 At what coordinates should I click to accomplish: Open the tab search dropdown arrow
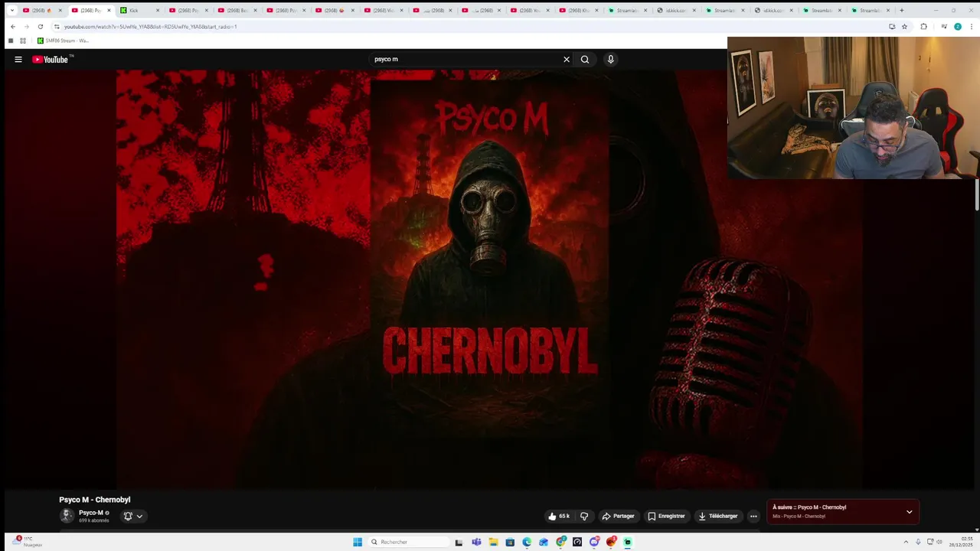[x=12, y=10]
